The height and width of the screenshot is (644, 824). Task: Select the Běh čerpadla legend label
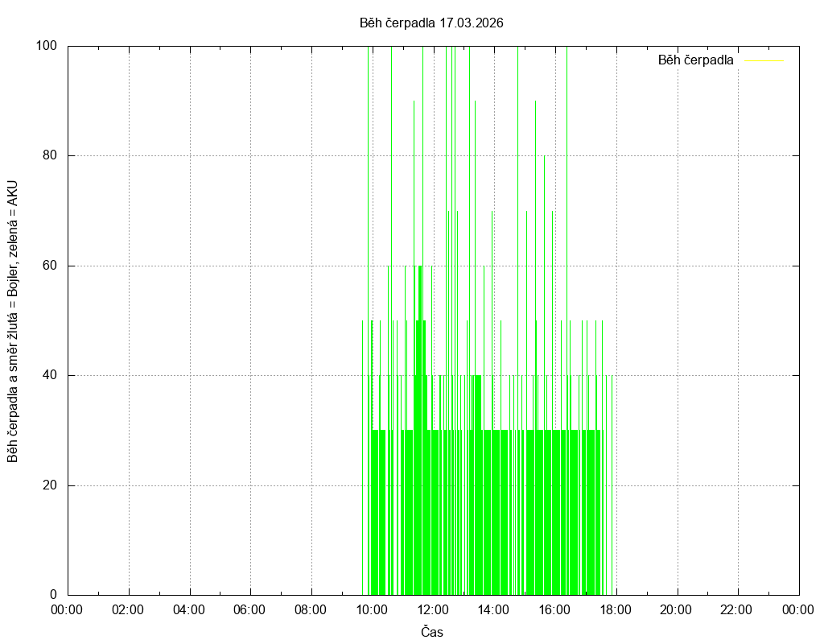(695, 60)
